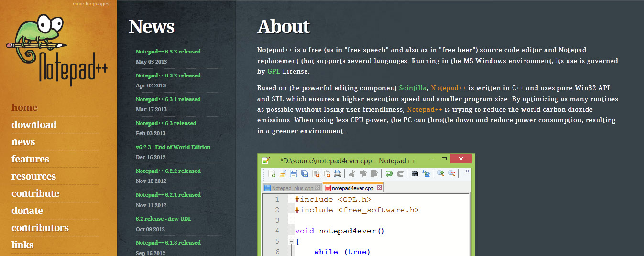Open Notepad++ 6.1.8 released news
Viewport: 644px width, 256px height.
tap(168, 243)
